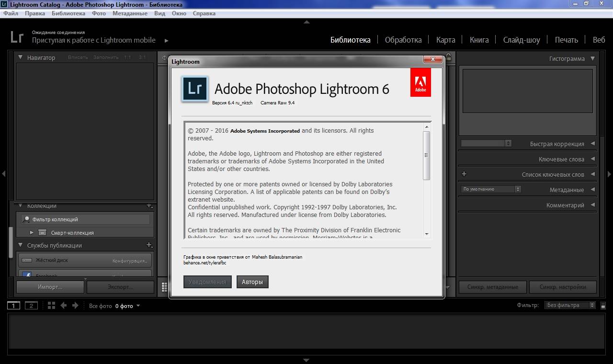
Task: Click the collection filter search field
Action: click(x=86, y=219)
